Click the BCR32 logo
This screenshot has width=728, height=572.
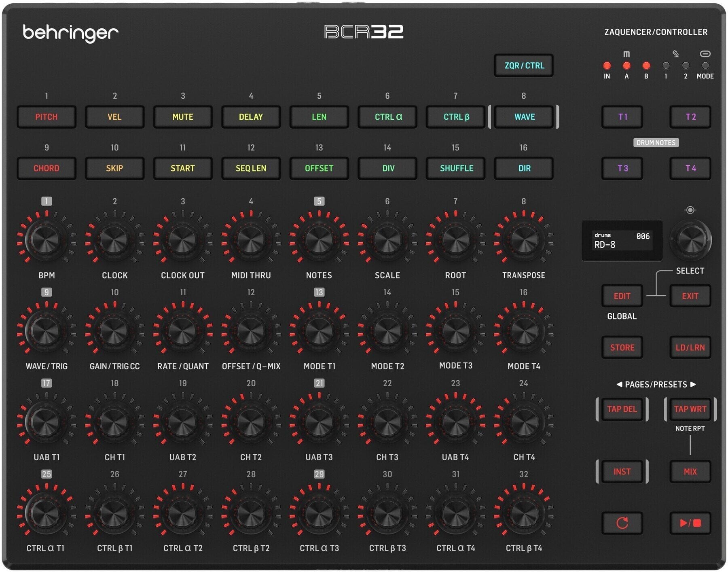[364, 32]
